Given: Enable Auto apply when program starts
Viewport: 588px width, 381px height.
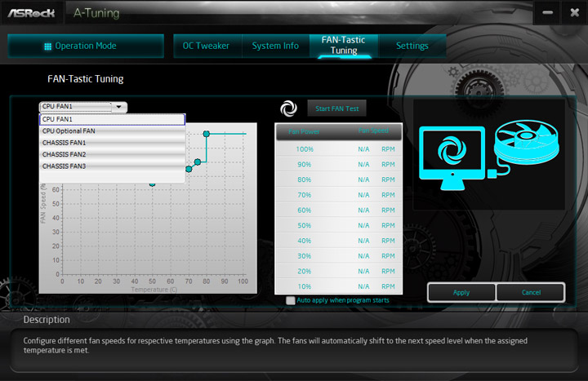Looking at the screenshot, I should tap(290, 300).
